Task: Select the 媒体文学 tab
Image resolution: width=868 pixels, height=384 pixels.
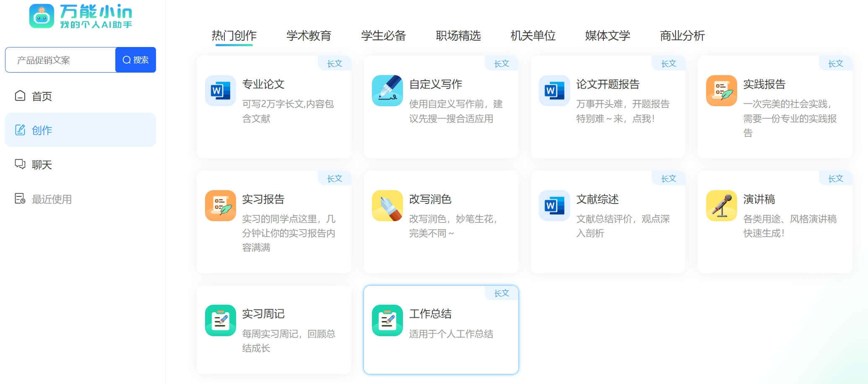Action: click(x=607, y=36)
